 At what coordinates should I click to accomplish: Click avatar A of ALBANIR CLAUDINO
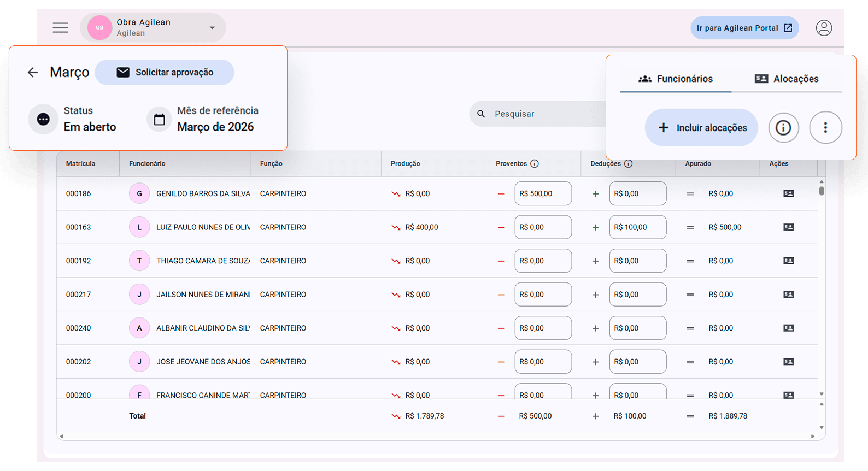point(139,328)
